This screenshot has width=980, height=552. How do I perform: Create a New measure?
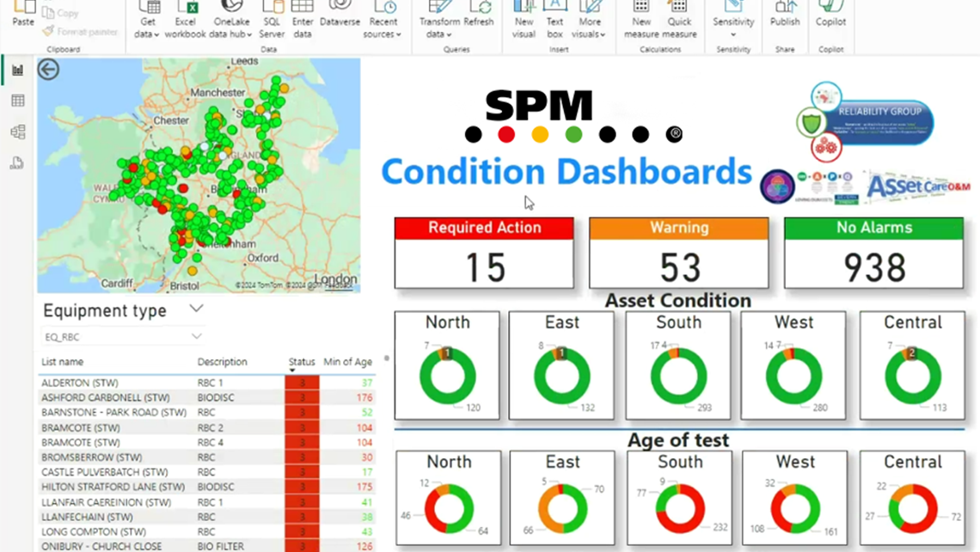[641, 21]
